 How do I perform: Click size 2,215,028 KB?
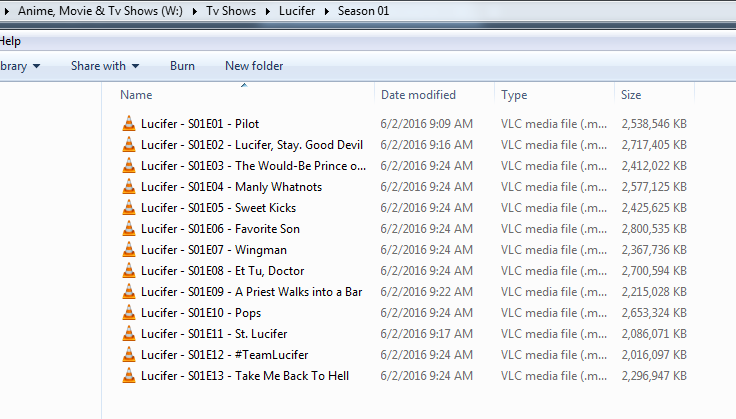[654, 292]
